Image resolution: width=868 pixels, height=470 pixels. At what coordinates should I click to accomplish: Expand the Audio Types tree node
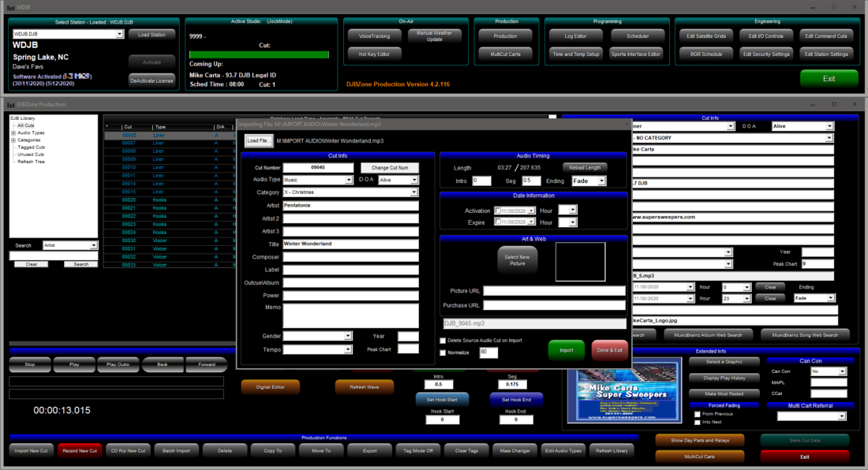(x=13, y=132)
